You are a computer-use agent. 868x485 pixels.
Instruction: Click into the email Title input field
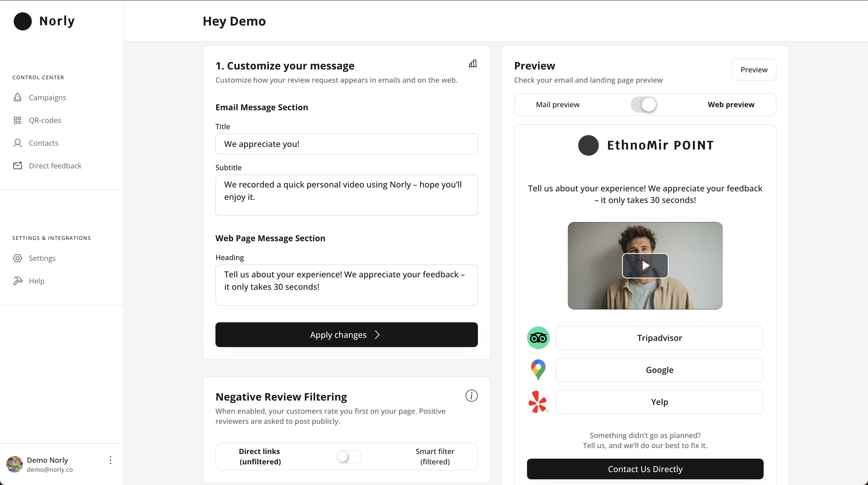point(346,144)
